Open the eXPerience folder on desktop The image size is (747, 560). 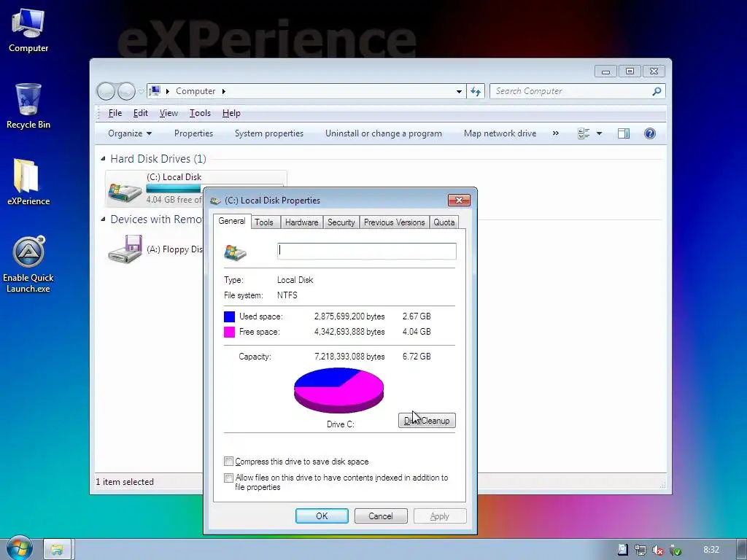(28, 182)
